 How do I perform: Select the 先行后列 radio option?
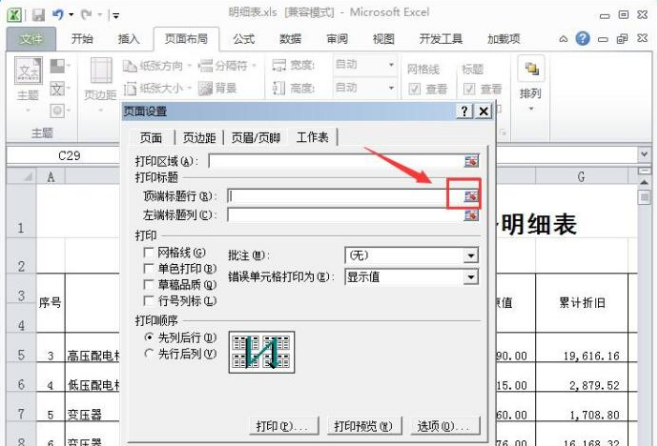tap(148, 353)
